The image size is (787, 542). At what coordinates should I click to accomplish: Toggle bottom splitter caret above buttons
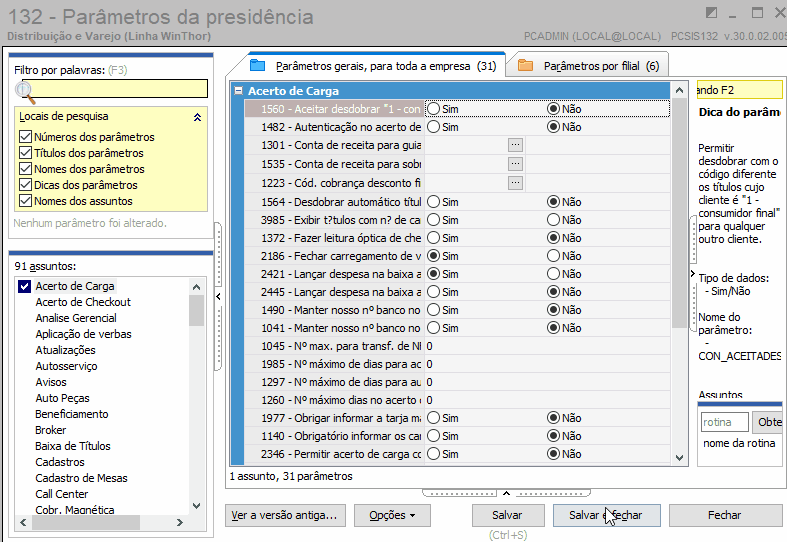pos(506,493)
